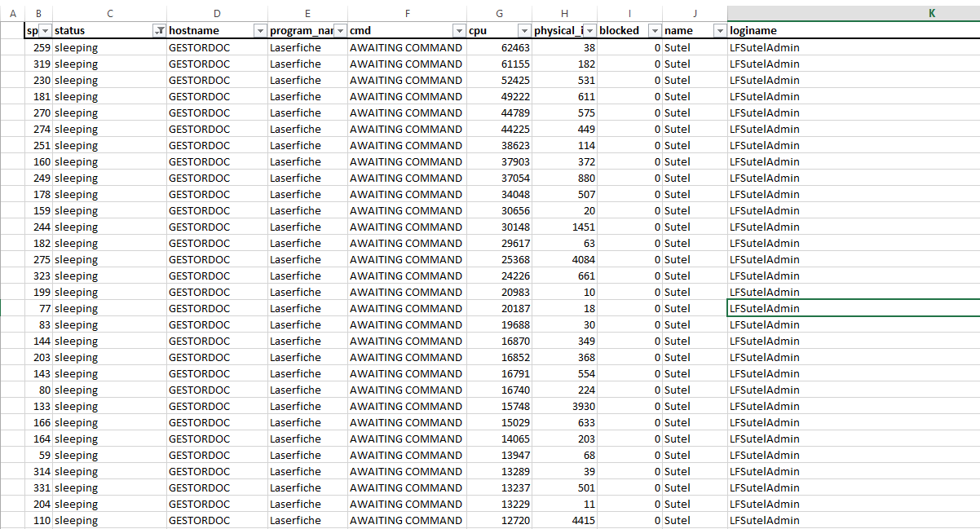The height and width of the screenshot is (529, 980).
Task: Open the cpu column filter dropdown
Action: [x=524, y=30]
